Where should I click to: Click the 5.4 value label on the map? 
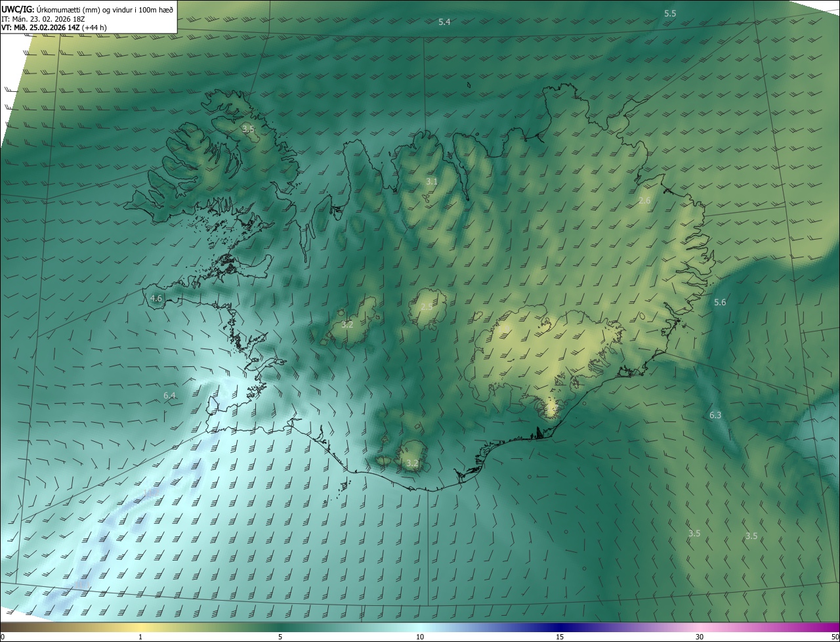tap(444, 22)
